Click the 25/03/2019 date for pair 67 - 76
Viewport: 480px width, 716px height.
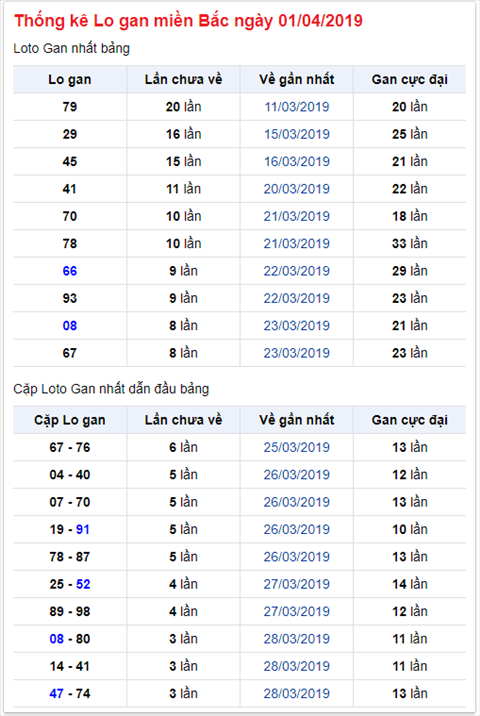297,448
